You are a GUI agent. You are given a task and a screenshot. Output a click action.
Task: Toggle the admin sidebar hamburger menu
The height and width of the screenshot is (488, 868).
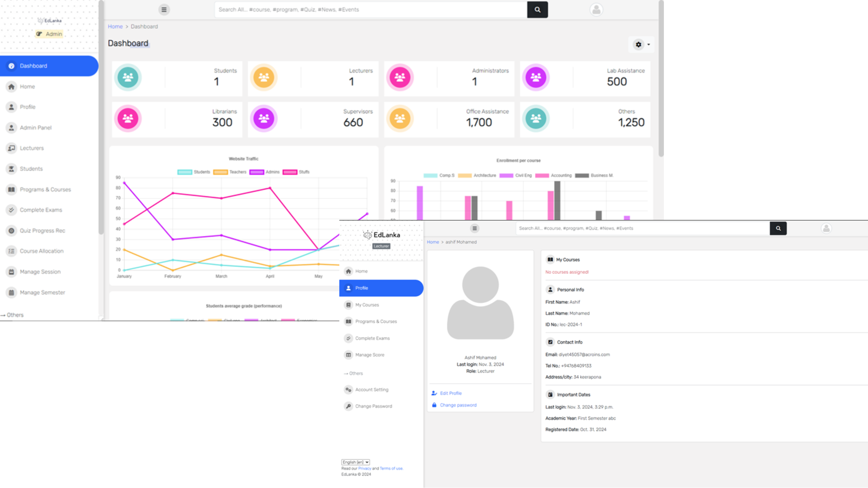coord(164,9)
